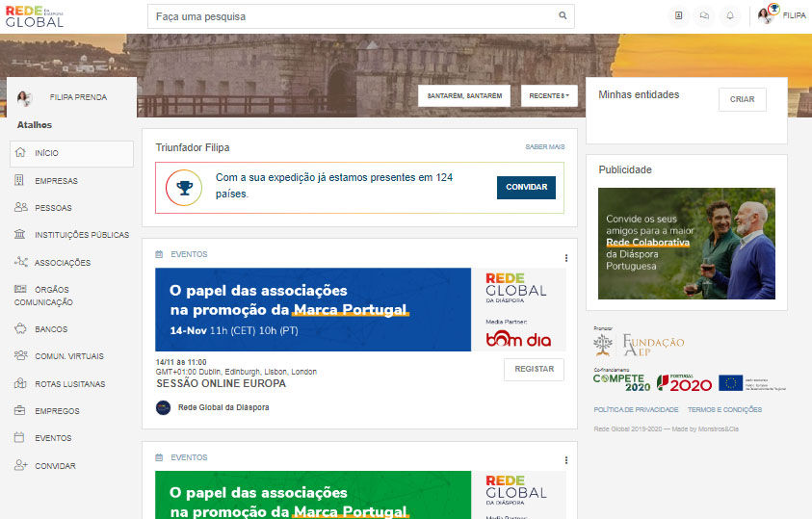Click the Eventos label on second card
Image resolution: width=812 pixels, height=519 pixels.
click(x=189, y=457)
